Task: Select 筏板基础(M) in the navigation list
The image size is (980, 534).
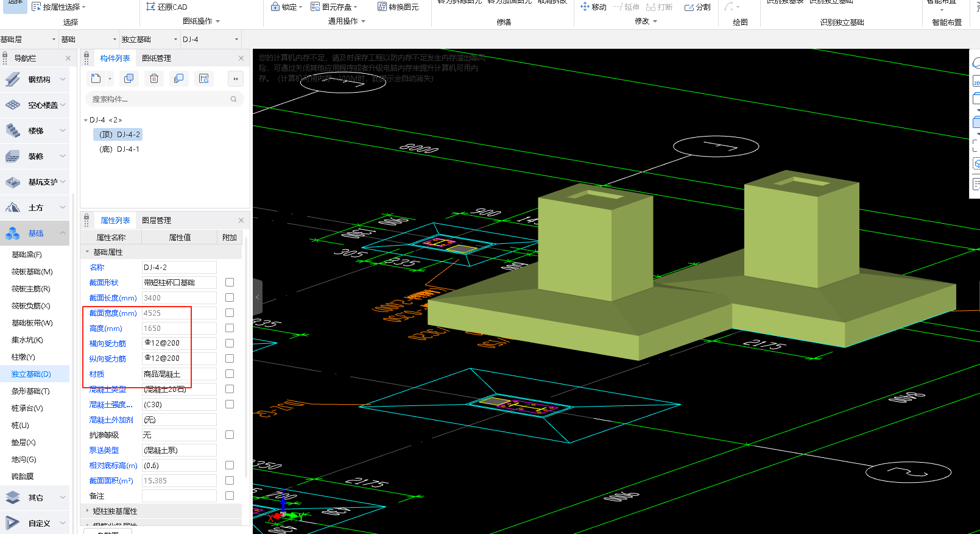Action: 32,272
